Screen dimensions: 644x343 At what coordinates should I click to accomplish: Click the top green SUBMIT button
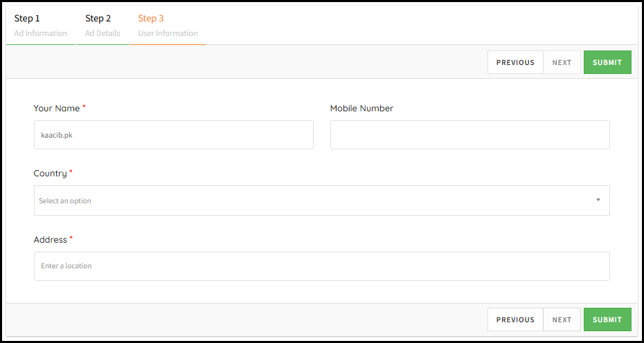coord(607,62)
